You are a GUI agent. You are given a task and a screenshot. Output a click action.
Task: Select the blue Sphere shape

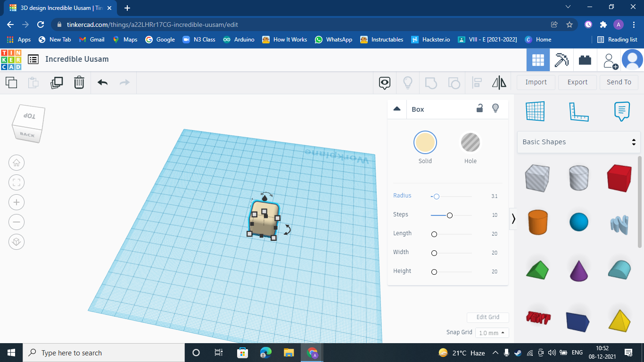click(579, 222)
